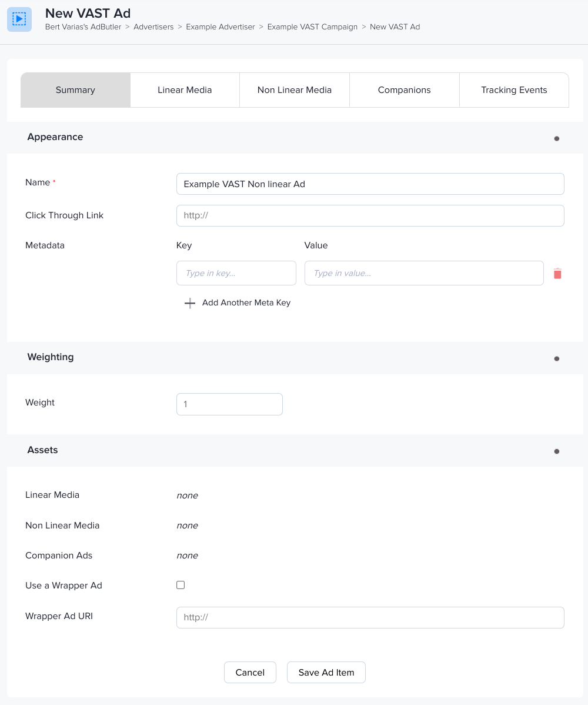
Task: Go to the Companions tab
Action: pos(405,90)
